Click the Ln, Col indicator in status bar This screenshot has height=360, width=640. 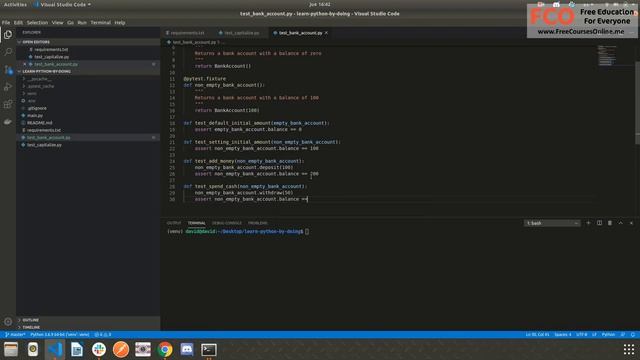537,335
